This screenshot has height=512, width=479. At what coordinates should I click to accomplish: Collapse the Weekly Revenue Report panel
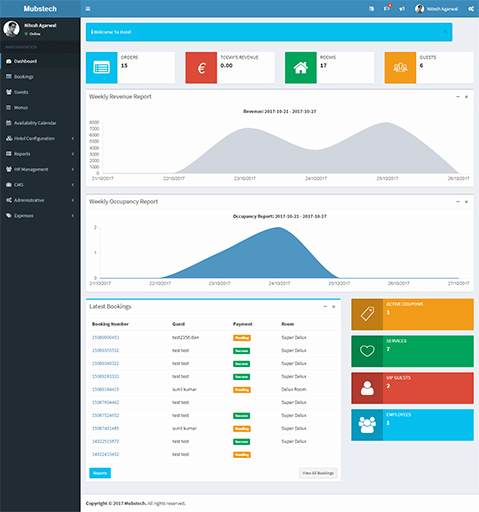click(458, 97)
